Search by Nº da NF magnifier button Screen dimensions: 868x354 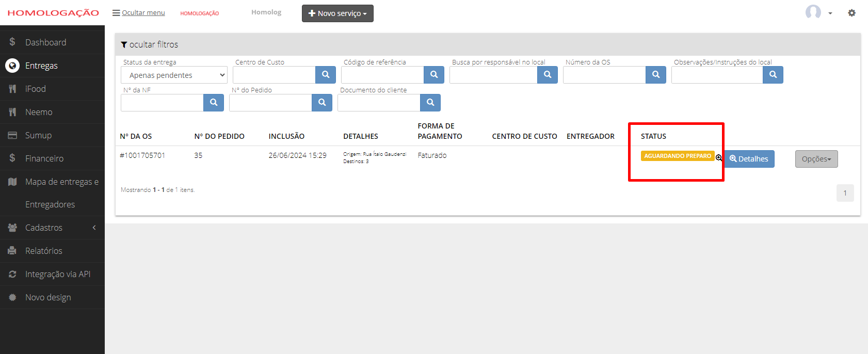coord(214,103)
